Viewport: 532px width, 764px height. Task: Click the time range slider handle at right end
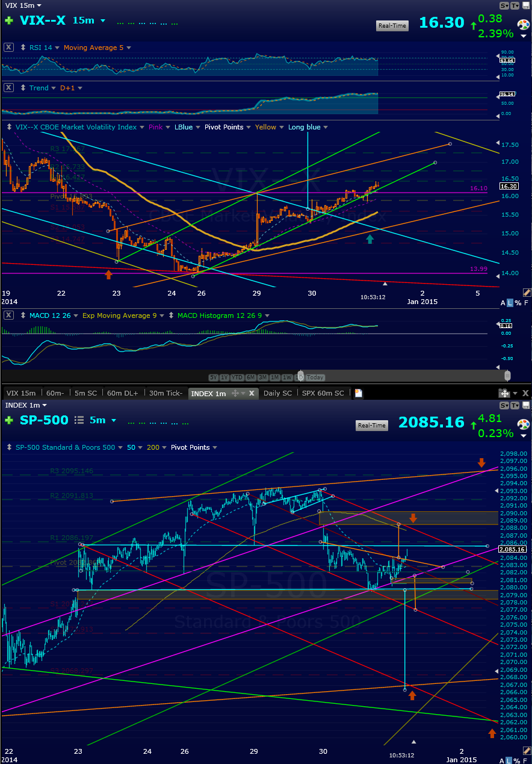507,376
